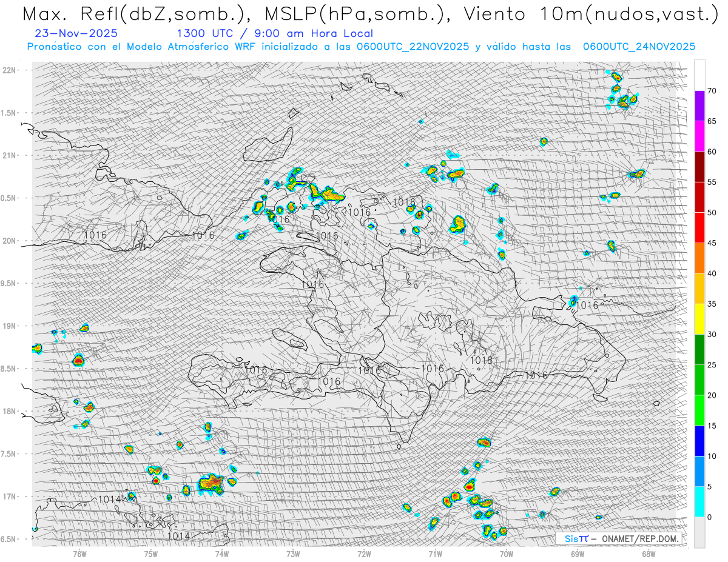
Task: Click the light blue 5-10 dBZ swatch
Action: [699, 471]
